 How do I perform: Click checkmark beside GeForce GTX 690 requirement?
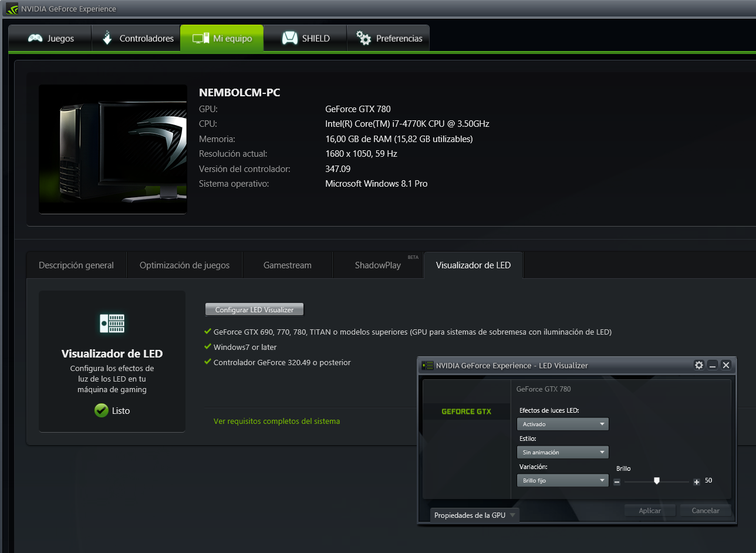(x=207, y=331)
